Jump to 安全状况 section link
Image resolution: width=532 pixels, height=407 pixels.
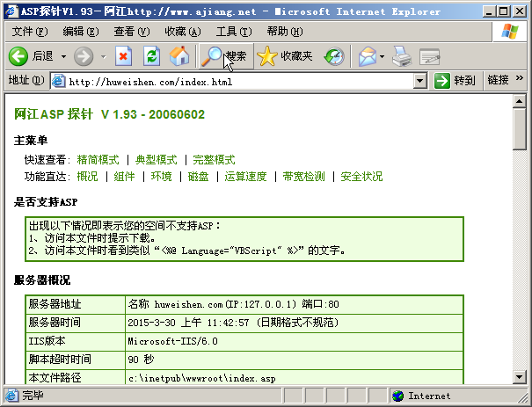pyautogui.click(x=361, y=177)
